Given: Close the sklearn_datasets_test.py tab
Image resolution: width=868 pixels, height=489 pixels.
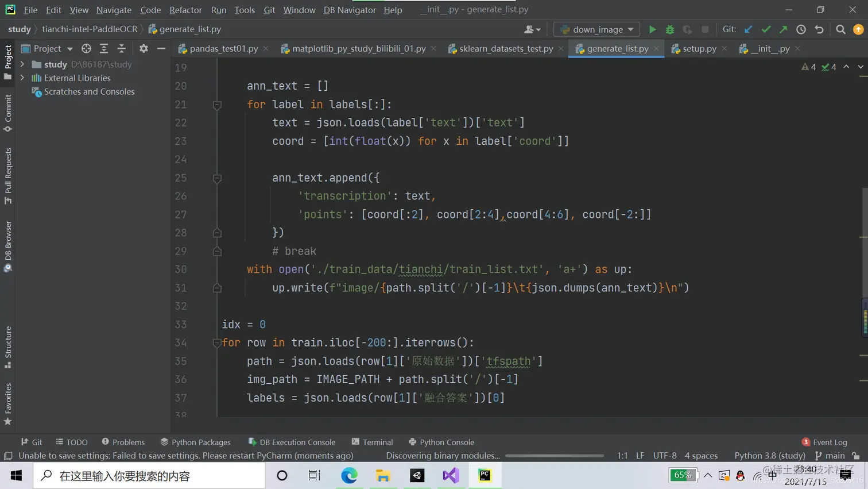Looking at the screenshot, I should pos(561,49).
